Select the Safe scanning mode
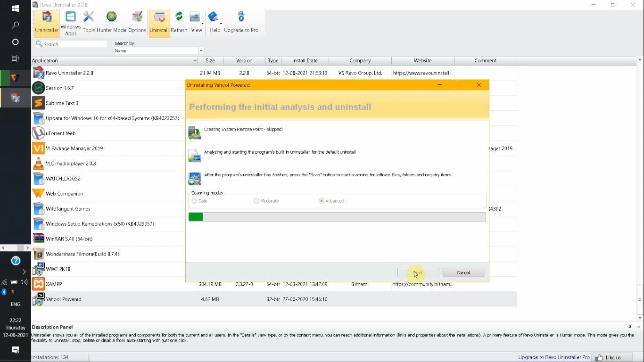This screenshot has width=644, height=362. click(194, 200)
